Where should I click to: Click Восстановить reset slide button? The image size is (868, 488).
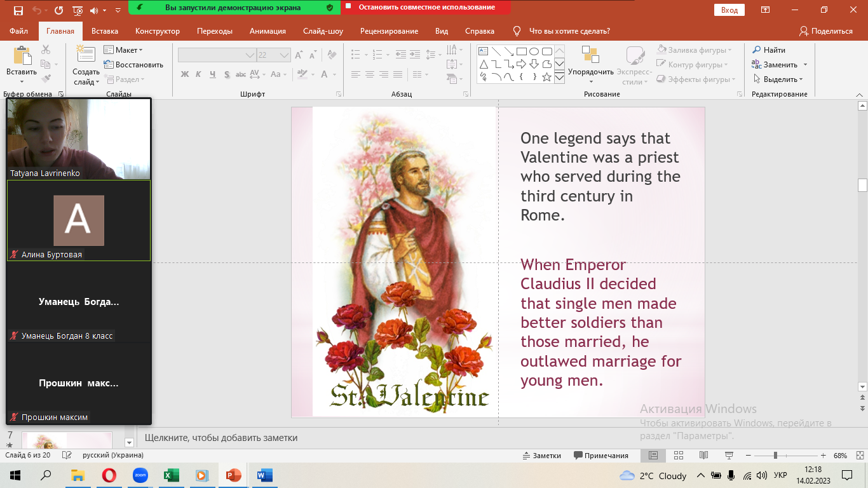(x=133, y=65)
